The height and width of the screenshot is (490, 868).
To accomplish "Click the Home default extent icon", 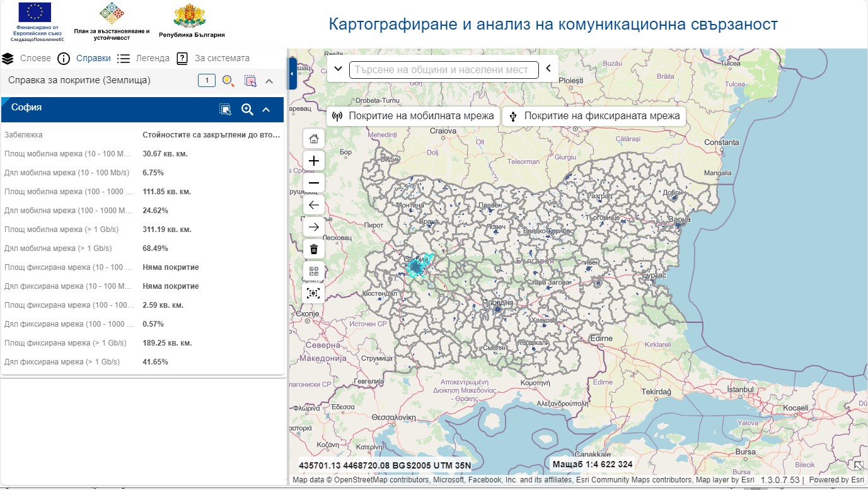I will pyautogui.click(x=314, y=139).
